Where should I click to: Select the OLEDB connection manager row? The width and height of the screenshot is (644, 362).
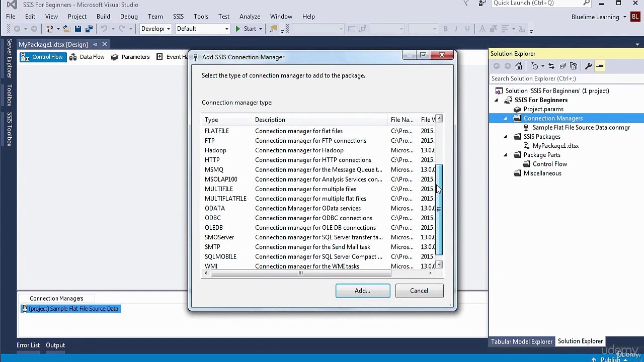[318, 228]
